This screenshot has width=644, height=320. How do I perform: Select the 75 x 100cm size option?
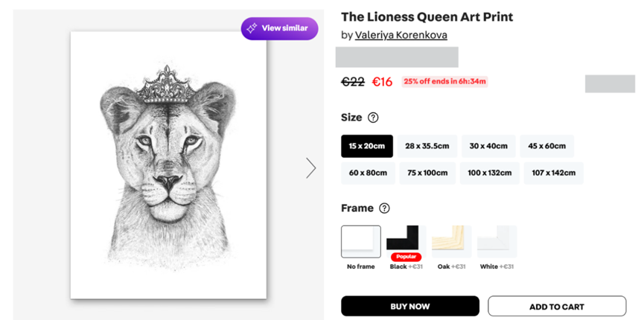pyautogui.click(x=427, y=173)
